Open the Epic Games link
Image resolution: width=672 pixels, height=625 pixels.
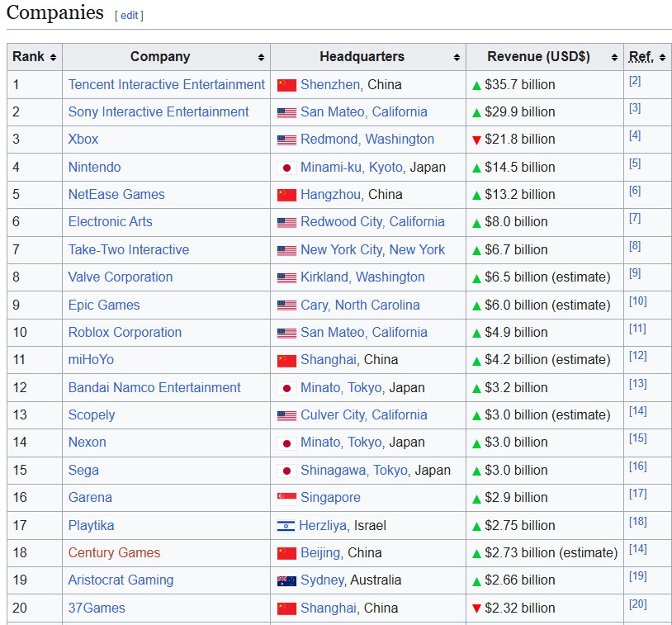point(104,305)
